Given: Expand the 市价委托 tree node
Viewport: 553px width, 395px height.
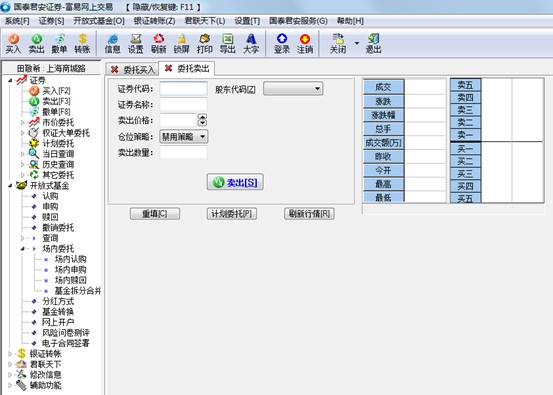Looking at the screenshot, I should click(23, 122).
